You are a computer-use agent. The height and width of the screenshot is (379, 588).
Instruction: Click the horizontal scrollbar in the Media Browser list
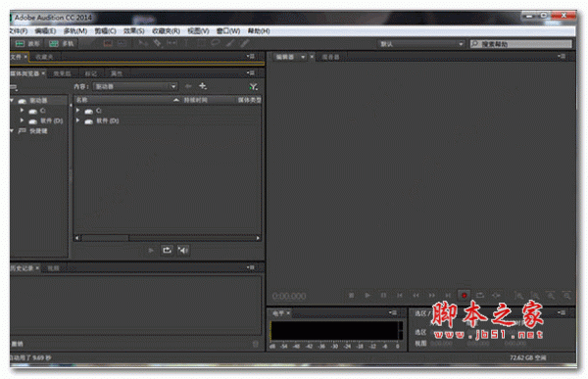pos(168,238)
